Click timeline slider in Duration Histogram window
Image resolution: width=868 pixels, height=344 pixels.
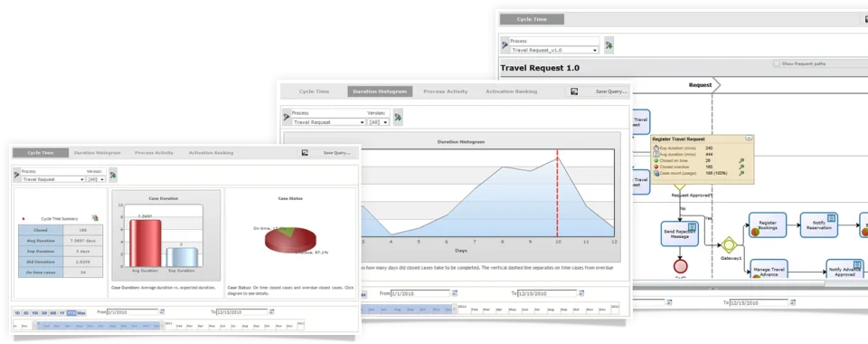[409, 309]
